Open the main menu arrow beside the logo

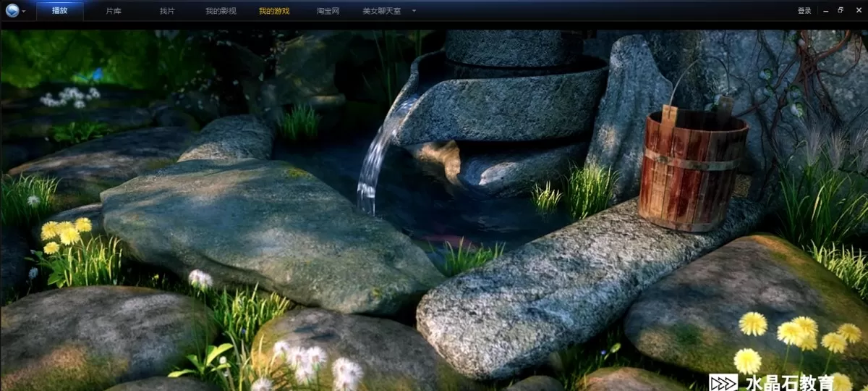point(24,12)
